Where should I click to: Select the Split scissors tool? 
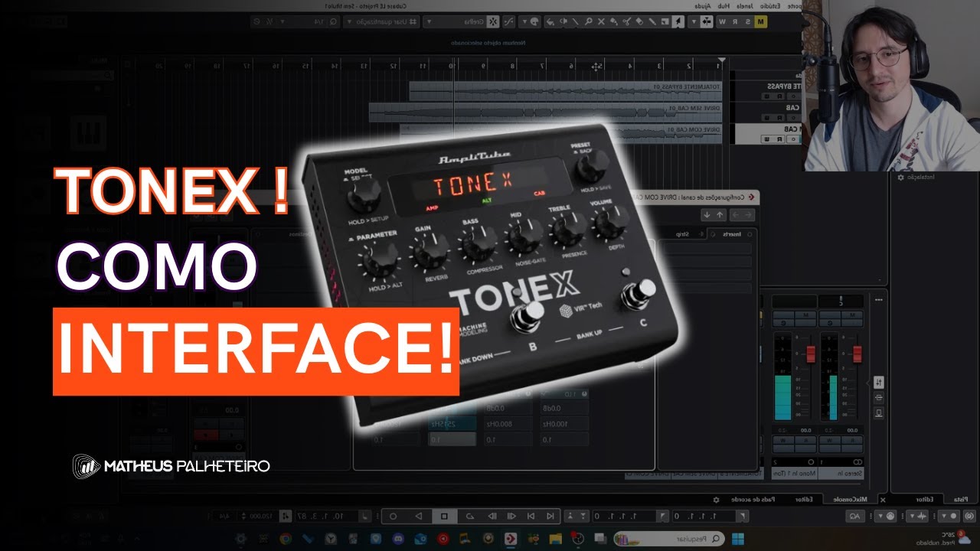click(626, 21)
